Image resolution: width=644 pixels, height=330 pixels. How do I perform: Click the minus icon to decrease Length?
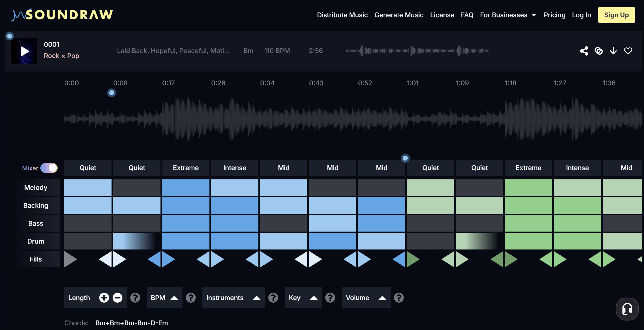pos(117,298)
